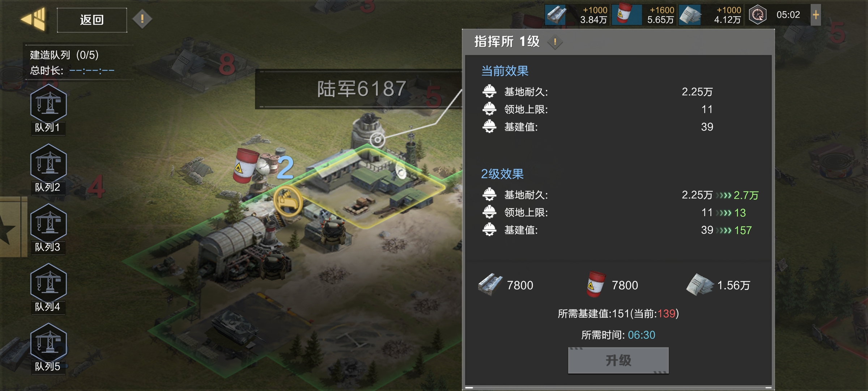Select build queue 队列2 crane icon
Viewport: 868px width, 391px height.
point(48,164)
